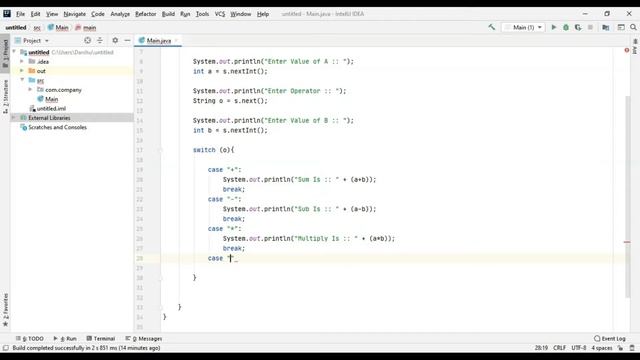Open the Project view selector dropdown
Screen dimensions: 640x360
click(x=32, y=40)
